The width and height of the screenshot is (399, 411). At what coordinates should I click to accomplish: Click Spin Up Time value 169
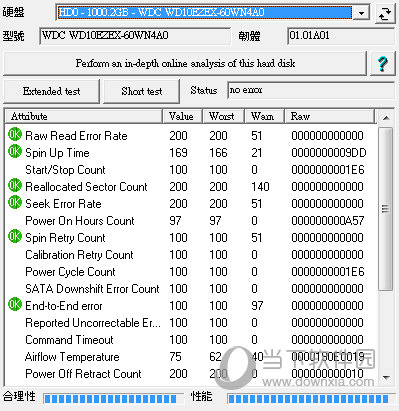click(178, 153)
